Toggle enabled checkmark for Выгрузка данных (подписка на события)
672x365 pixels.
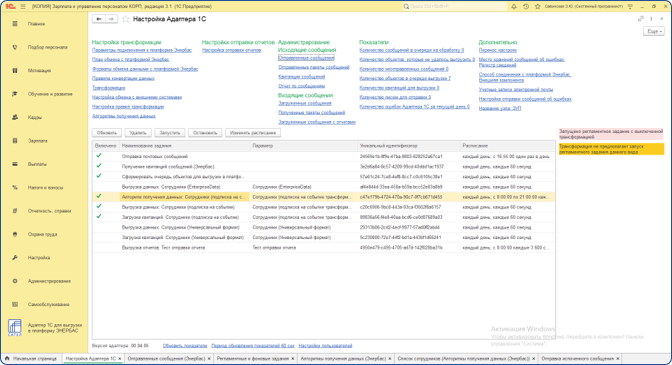[99, 206]
